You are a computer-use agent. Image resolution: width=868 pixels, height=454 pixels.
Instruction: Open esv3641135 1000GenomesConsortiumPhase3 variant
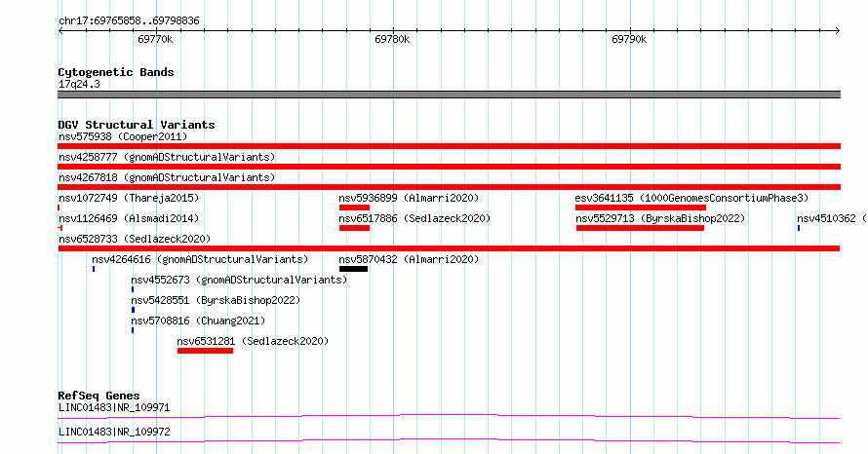691,198
